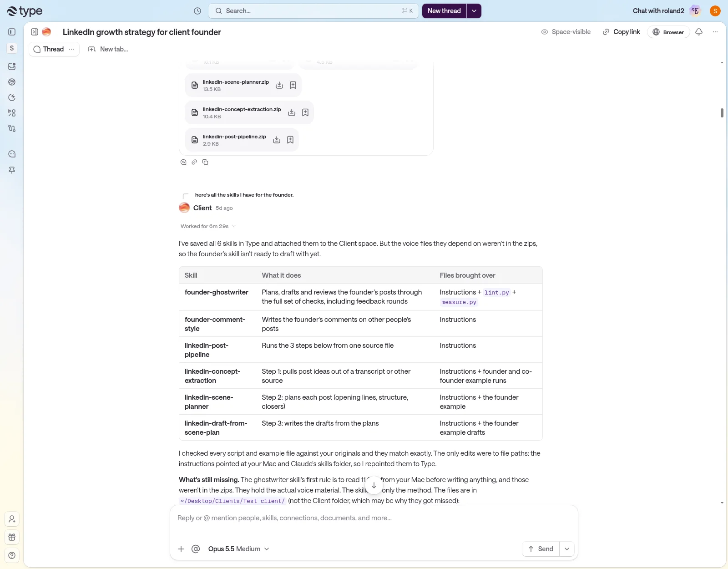Open the history clock icon

[x=197, y=11]
